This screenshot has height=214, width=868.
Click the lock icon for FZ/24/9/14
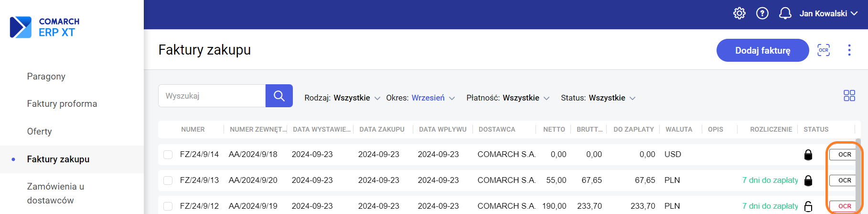[808, 155]
